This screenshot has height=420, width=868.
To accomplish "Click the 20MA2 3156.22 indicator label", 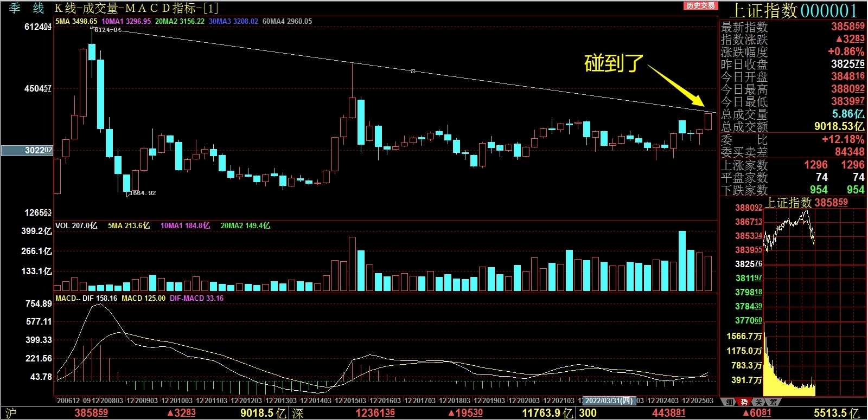I will click(x=180, y=22).
